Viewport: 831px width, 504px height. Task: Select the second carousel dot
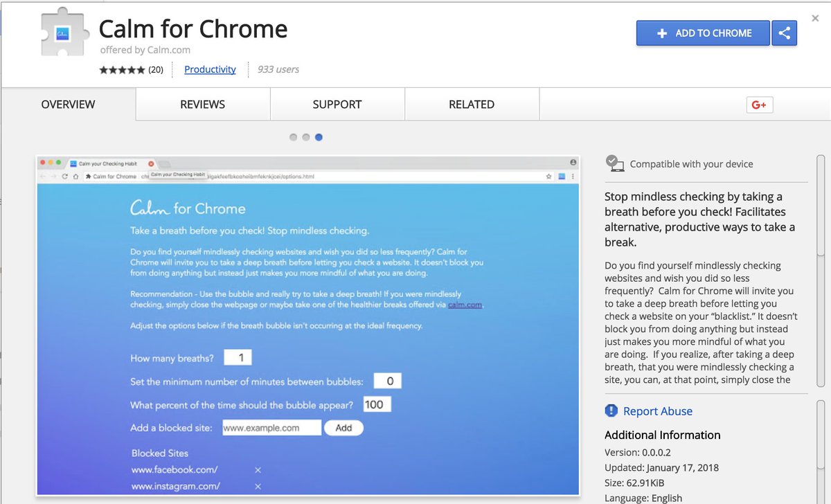click(x=306, y=137)
